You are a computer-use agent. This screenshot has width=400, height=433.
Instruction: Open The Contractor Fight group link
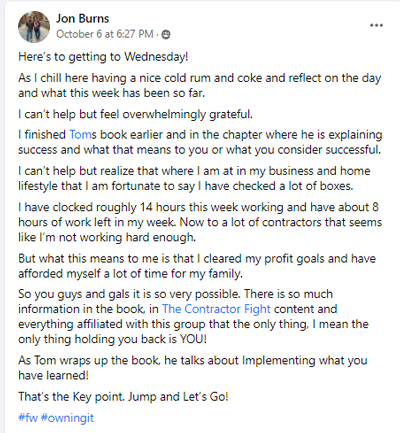click(x=216, y=309)
